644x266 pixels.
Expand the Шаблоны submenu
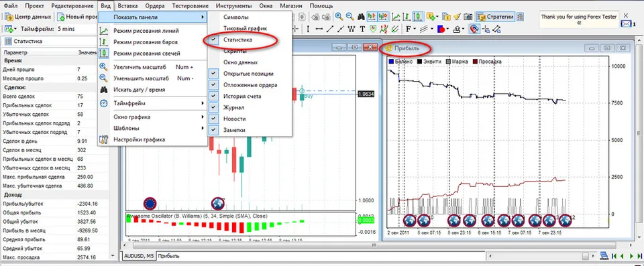[152, 128]
